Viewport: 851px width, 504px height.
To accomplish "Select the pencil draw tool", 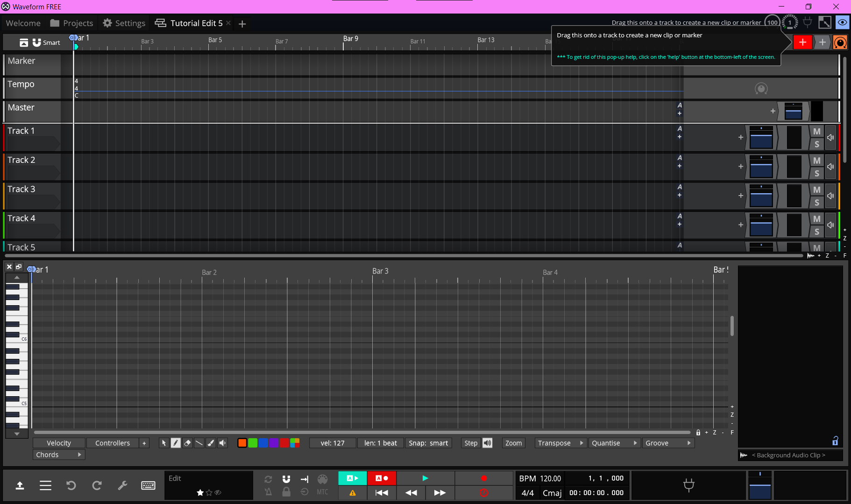I will pos(176,443).
